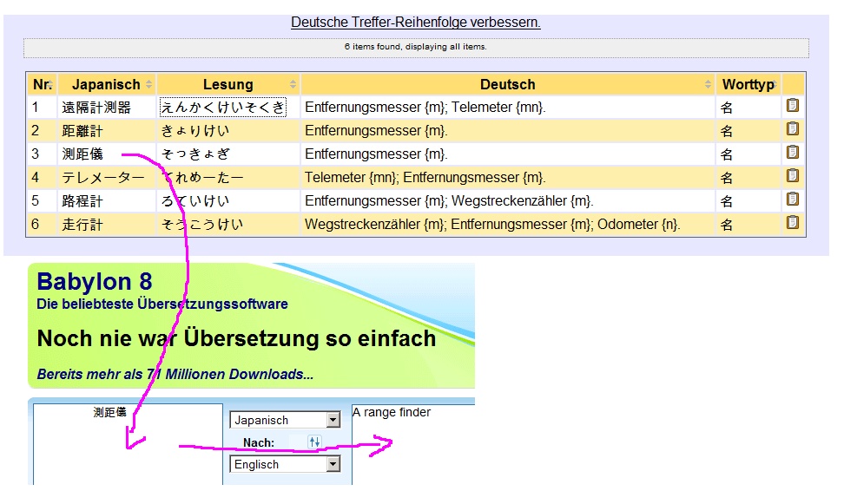Click Worttyp 名 in row 1

(727, 108)
